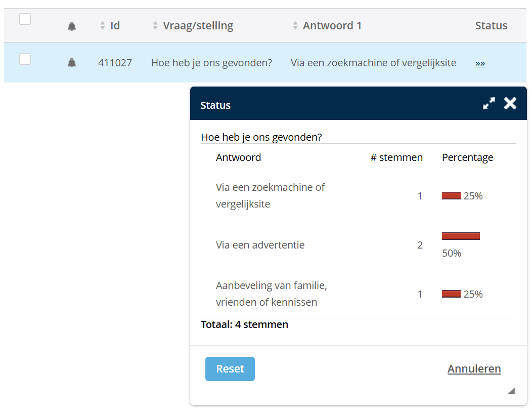Click 'Hoe heb je ons gevonden?' table cell

(x=211, y=63)
